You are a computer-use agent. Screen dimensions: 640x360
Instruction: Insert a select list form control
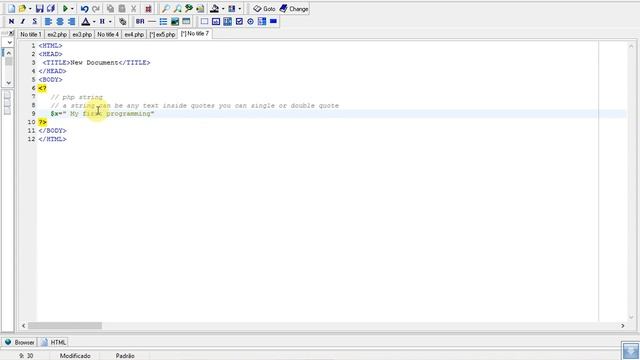262,21
